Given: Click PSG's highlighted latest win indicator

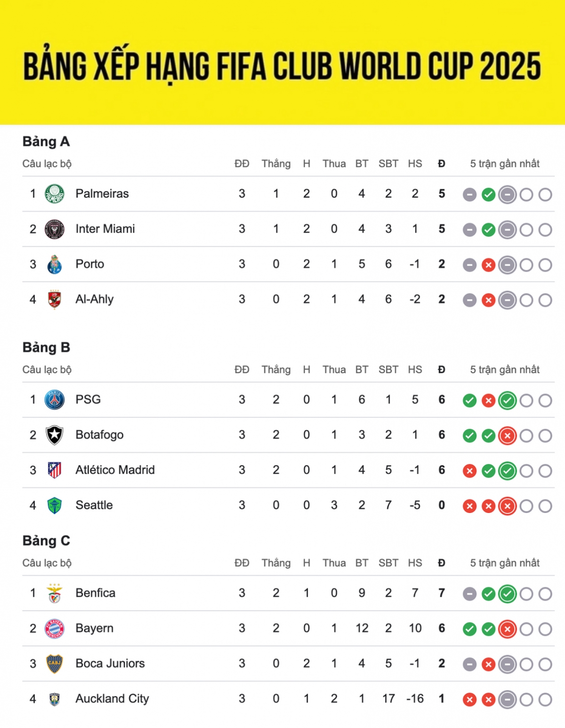Looking at the screenshot, I should click(508, 400).
